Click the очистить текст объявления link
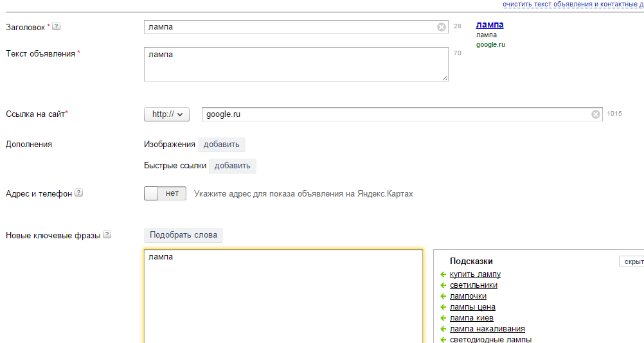Viewport: 644px width, 343px height. coord(573,4)
